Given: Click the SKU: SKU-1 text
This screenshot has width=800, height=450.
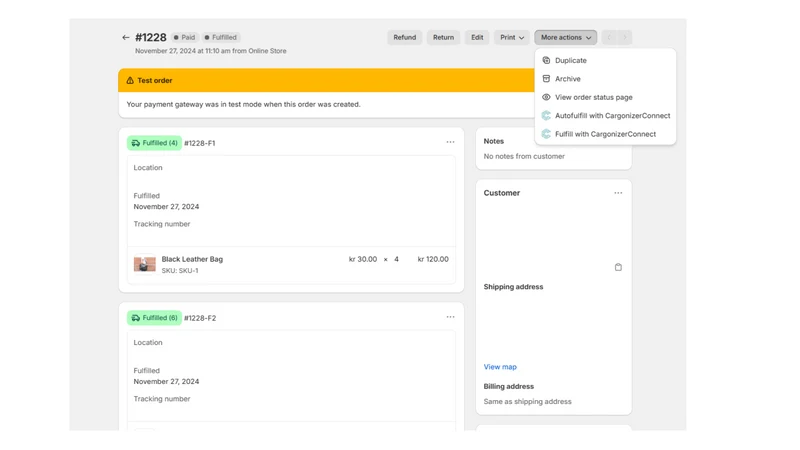Looking at the screenshot, I should pos(180,270).
